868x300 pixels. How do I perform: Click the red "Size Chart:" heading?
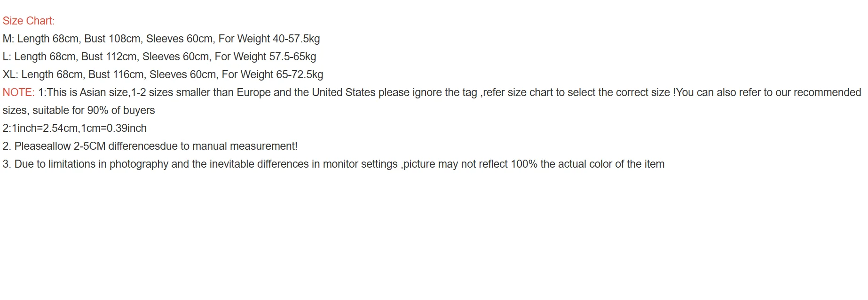click(28, 21)
